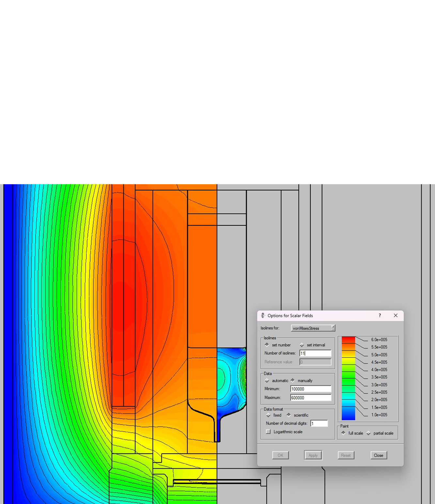The height and width of the screenshot is (504, 435).
Task: Enable the Logarithmic scale checkbox
Action: tap(268, 432)
